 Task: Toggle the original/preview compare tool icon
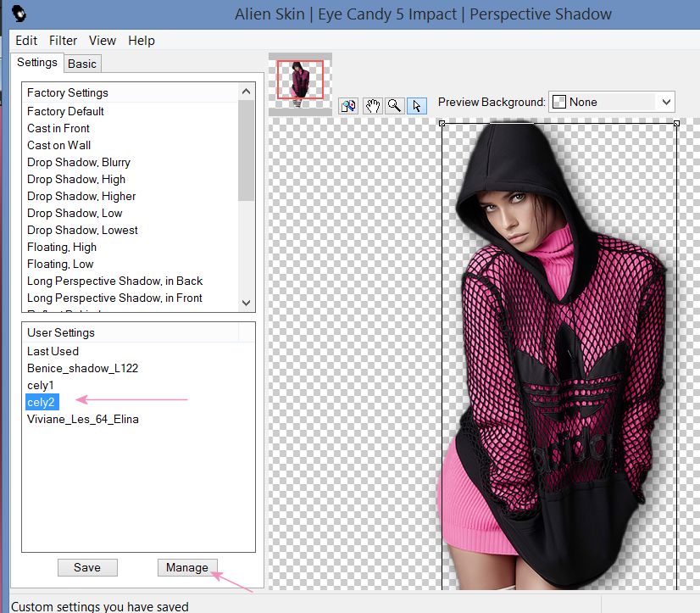pyautogui.click(x=348, y=106)
